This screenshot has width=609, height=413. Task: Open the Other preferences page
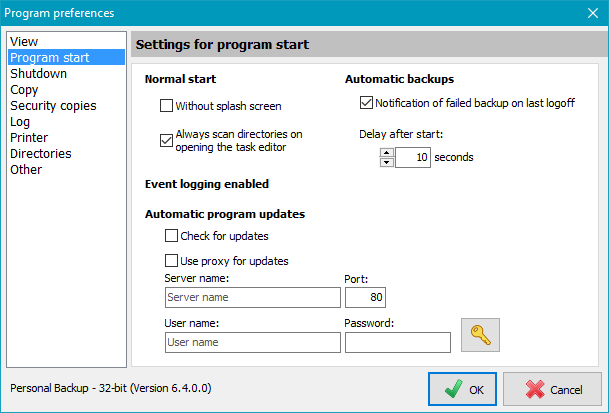(x=66, y=169)
